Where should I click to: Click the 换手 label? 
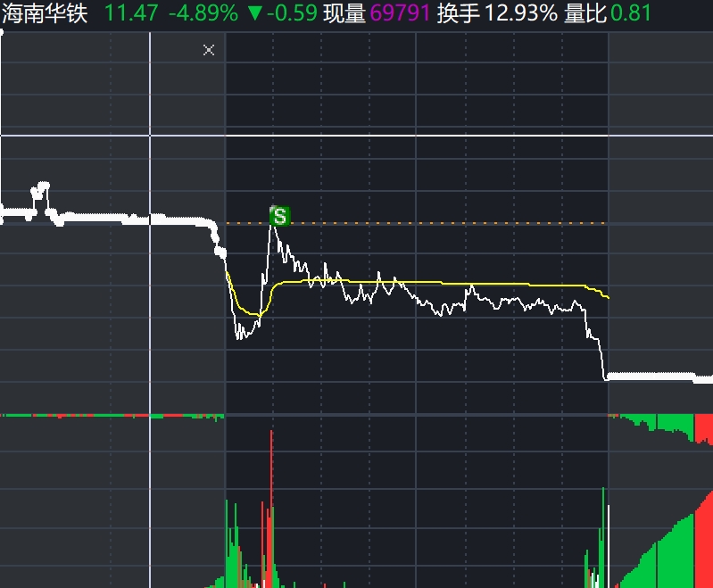click(x=459, y=13)
